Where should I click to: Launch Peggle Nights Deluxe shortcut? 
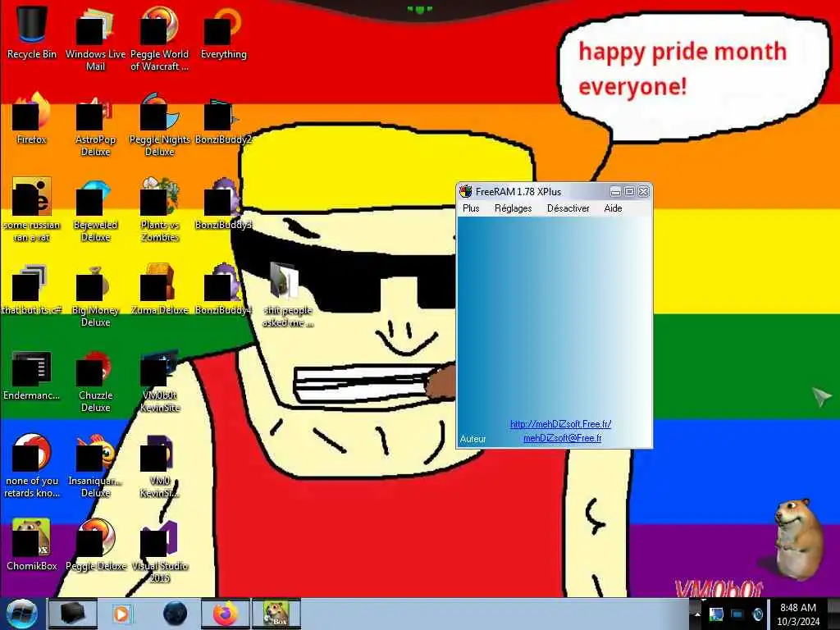pos(159,123)
